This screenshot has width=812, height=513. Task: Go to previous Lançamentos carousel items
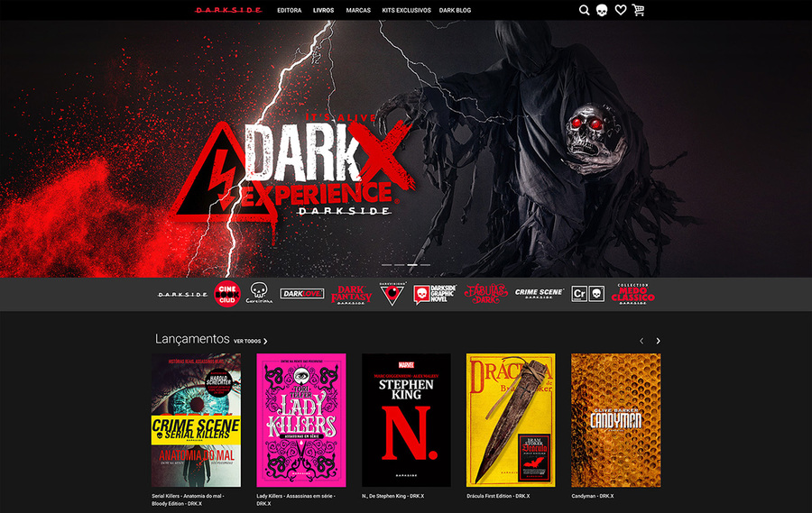[x=641, y=341]
